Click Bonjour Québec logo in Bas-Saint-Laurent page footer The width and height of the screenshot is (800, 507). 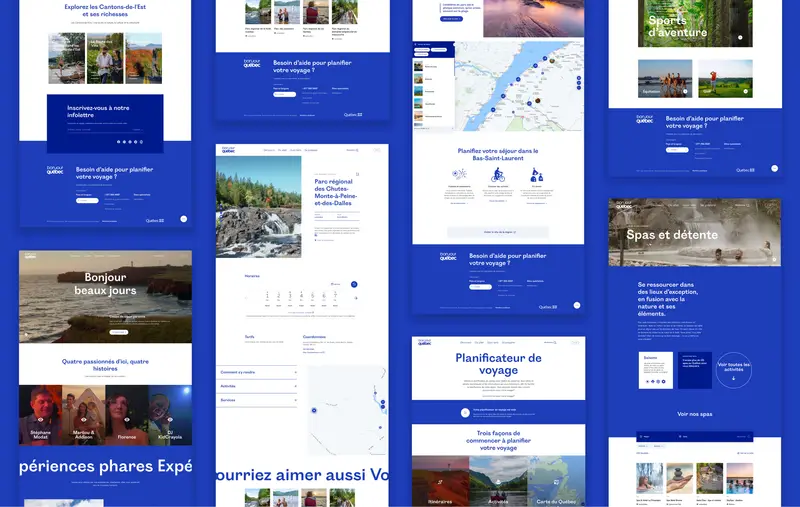pos(448,256)
